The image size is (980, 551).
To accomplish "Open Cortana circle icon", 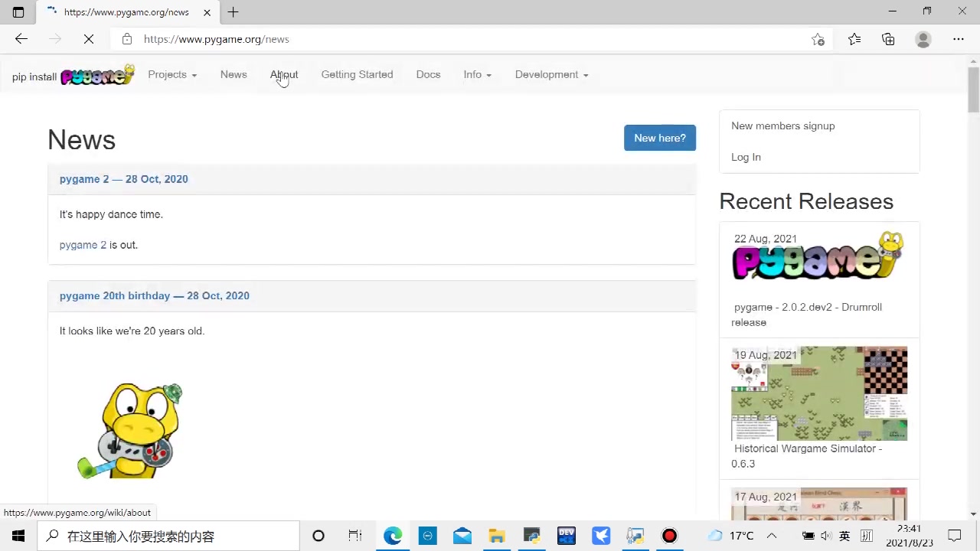I will [318, 536].
